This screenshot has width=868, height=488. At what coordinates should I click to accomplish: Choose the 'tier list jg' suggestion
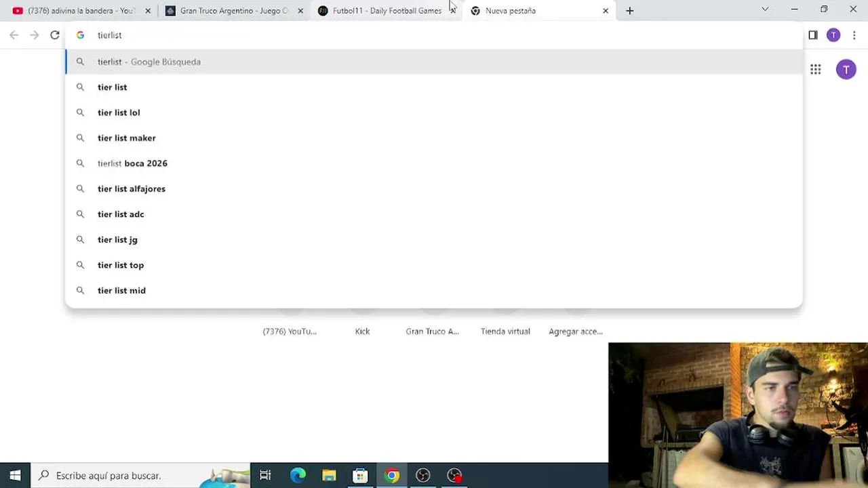point(434,240)
